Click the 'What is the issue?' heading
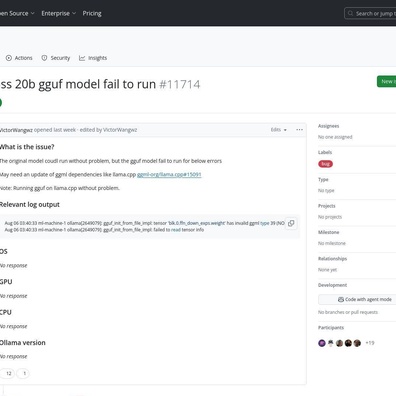Image resolution: width=396 pixels, height=396 pixels. (x=27, y=147)
